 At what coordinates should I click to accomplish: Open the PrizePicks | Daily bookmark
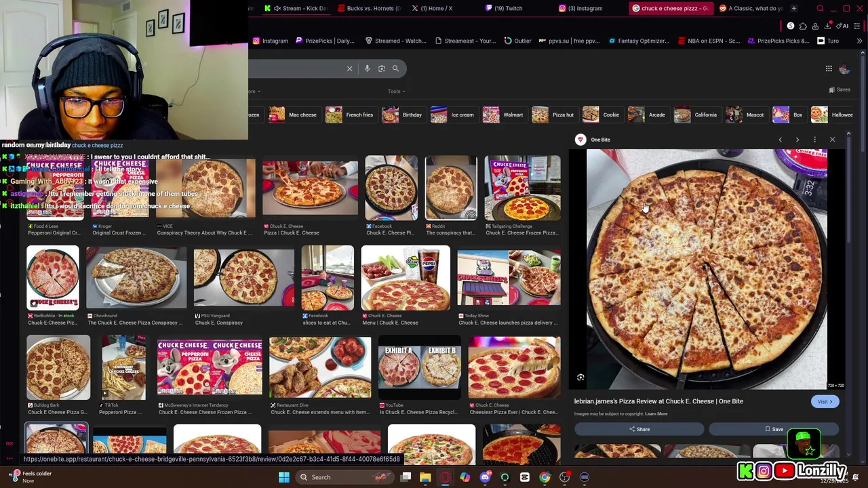(x=325, y=41)
